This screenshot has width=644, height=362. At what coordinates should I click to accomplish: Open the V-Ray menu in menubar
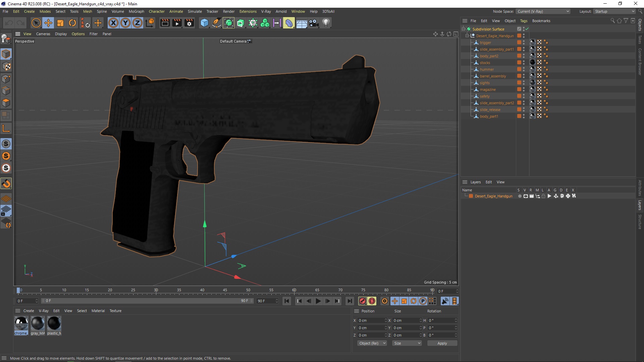coord(266,11)
